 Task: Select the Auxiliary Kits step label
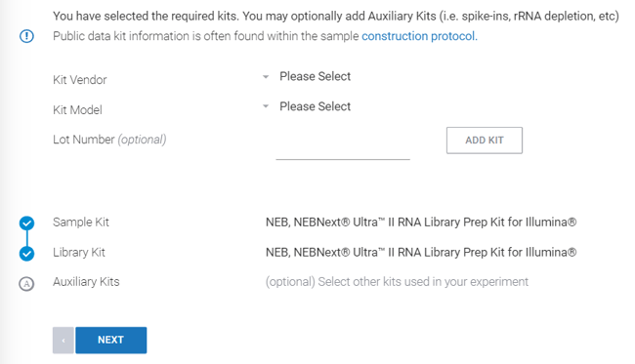coord(86,282)
